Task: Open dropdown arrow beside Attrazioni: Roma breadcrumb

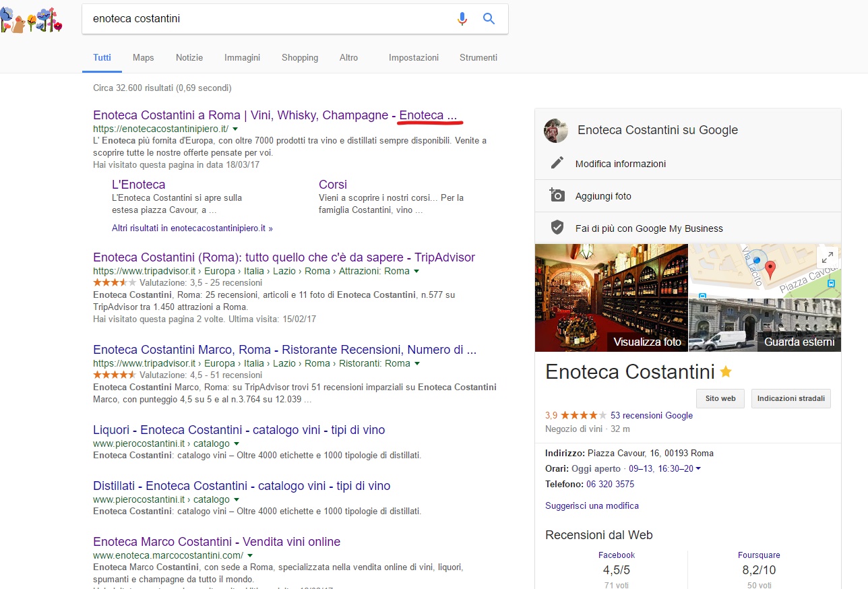Action: coord(416,271)
